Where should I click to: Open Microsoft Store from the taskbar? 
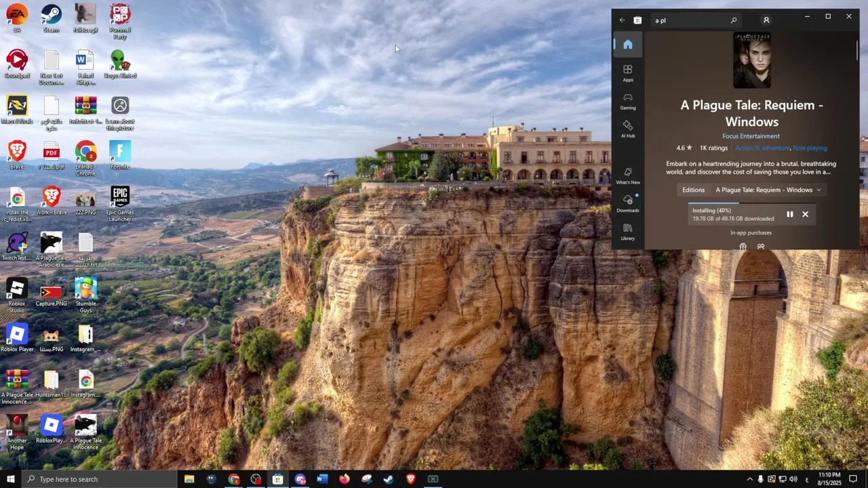pyautogui.click(x=278, y=479)
